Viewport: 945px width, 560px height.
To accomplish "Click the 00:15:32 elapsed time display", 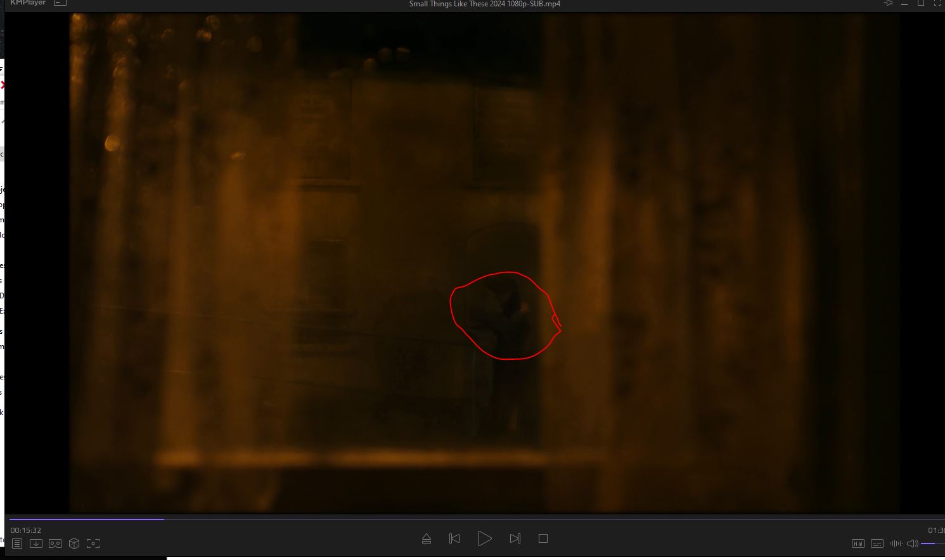I will click(x=26, y=530).
